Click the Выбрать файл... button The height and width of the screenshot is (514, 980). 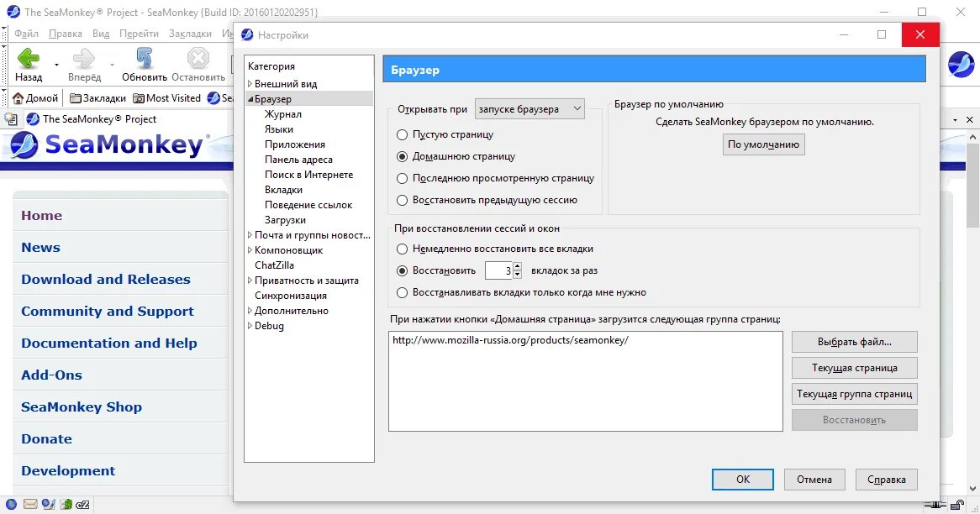pyautogui.click(x=855, y=342)
